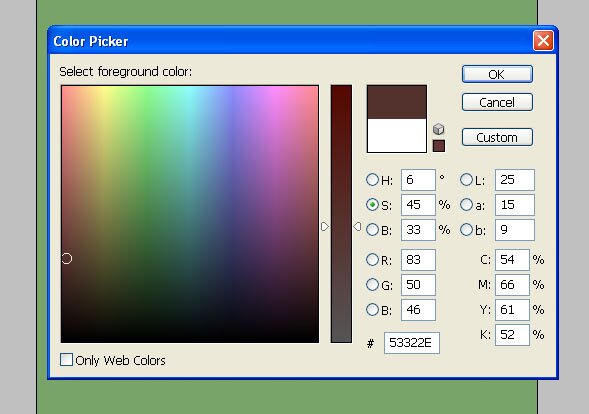Viewport: 589px width, 414px height.
Task: Click the right slider arrow on color strip
Action: [357, 226]
